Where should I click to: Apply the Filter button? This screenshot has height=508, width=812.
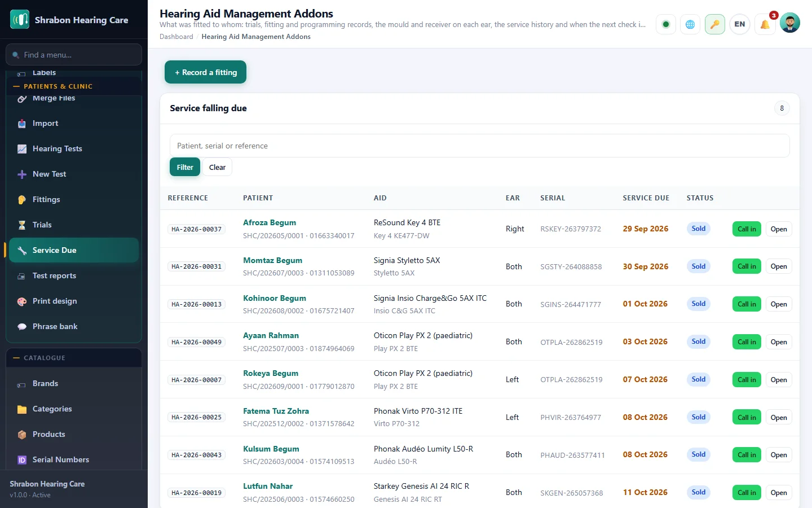tap(185, 167)
